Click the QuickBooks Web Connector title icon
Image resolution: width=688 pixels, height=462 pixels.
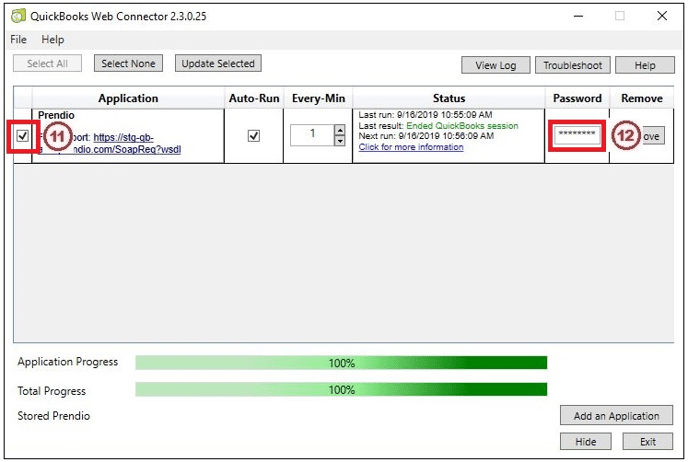coord(18,16)
